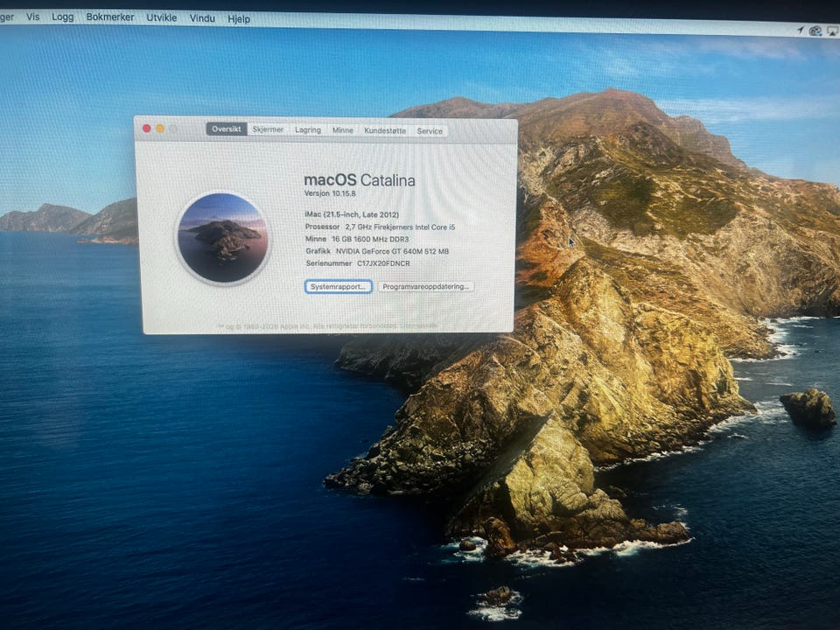Click the location arrow icon in menu bar
Viewport: 840px width, 630px height.
pos(800,30)
